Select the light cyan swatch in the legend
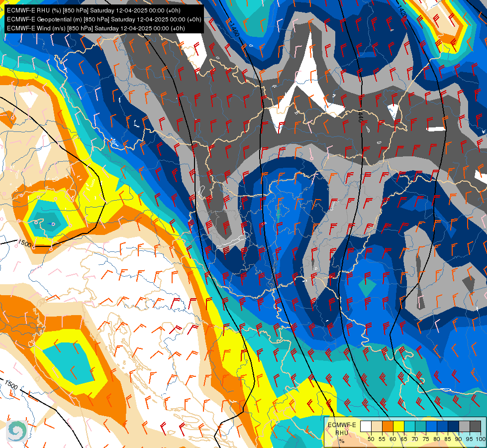 (410, 426)
